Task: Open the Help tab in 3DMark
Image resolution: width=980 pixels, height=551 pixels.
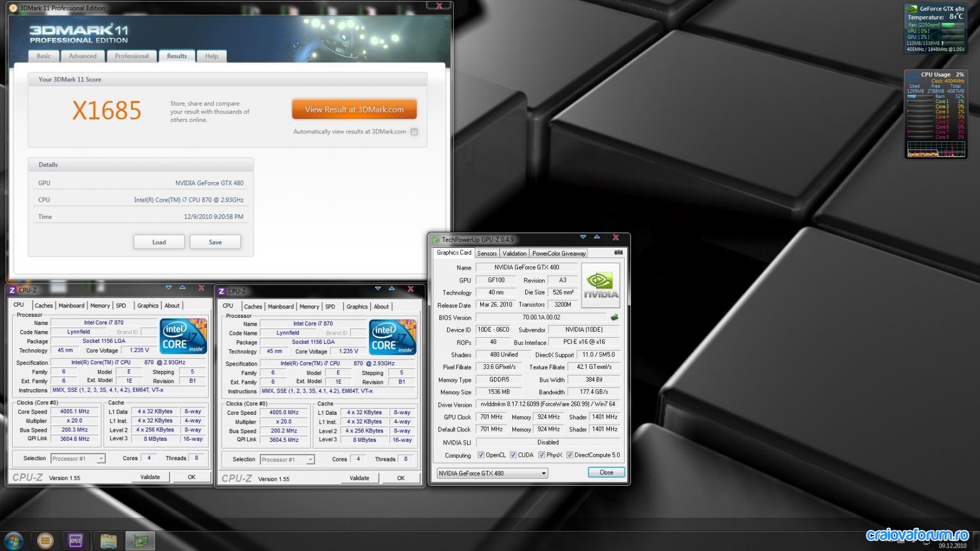Action: point(212,56)
